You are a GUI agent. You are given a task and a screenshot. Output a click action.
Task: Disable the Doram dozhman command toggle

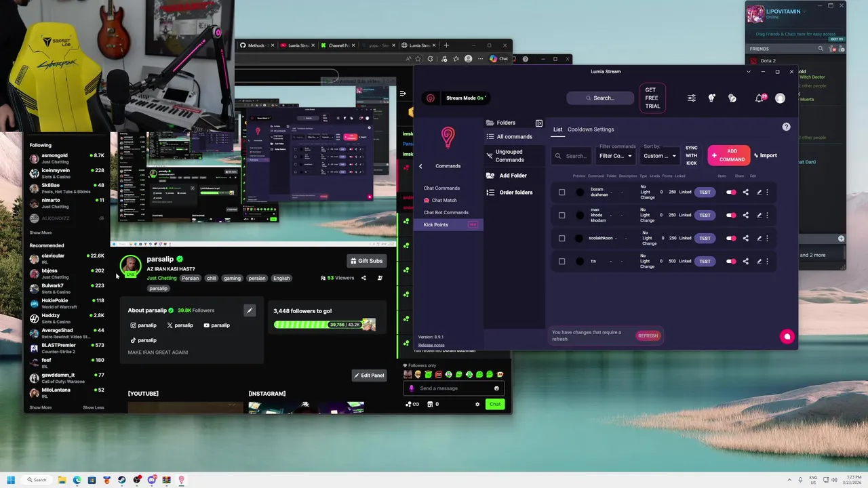point(731,192)
